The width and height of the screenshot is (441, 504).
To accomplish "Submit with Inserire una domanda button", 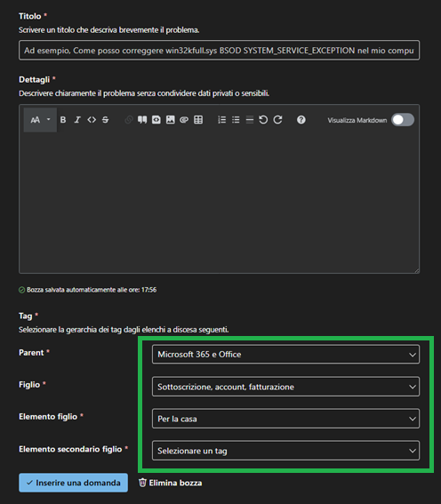I will [73, 483].
